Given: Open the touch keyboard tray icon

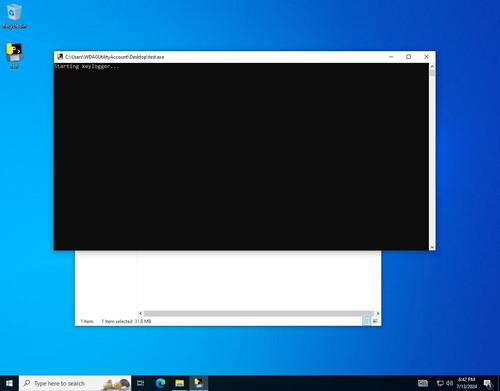Looking at the screenshot, I should [x=423, y=383].
